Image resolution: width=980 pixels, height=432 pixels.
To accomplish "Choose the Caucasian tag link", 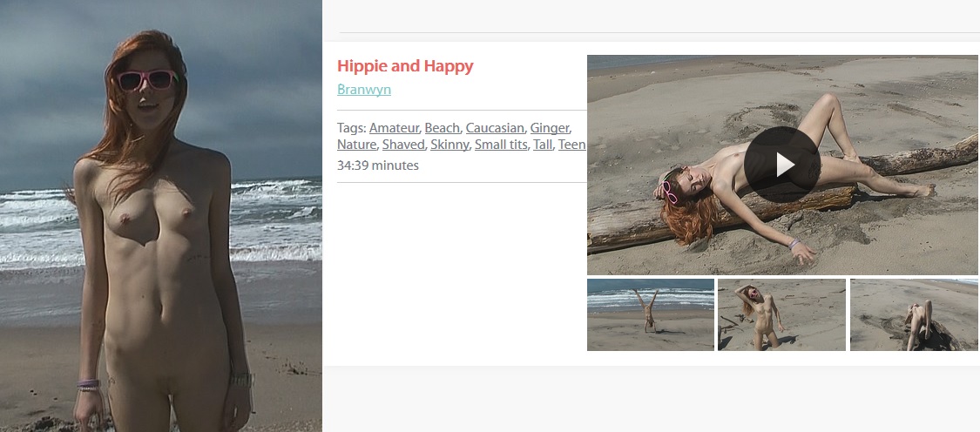I will click(495, 127).
